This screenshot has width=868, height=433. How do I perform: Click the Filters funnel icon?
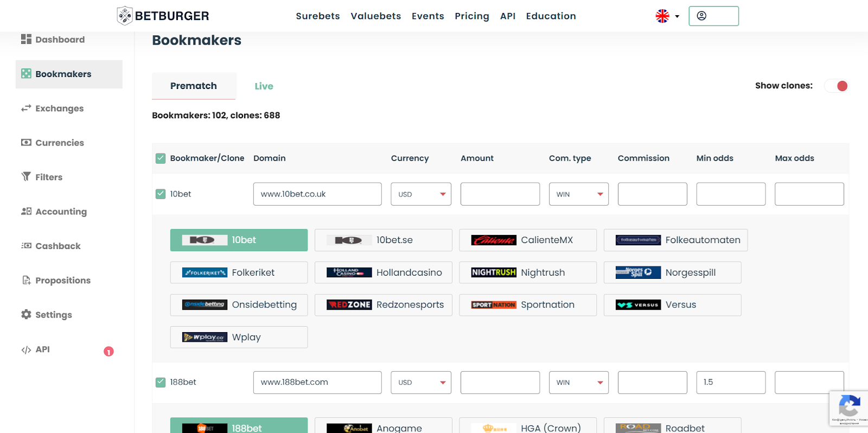click(x=26, y=176)
